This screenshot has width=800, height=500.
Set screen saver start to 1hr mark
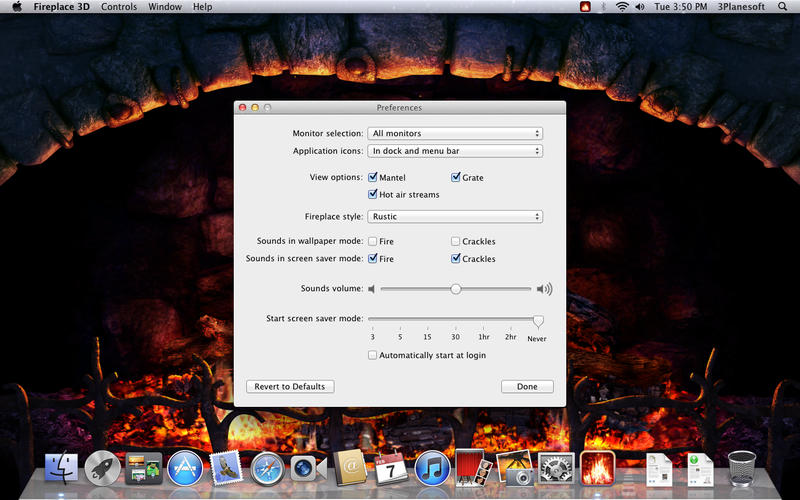point(483,336)
